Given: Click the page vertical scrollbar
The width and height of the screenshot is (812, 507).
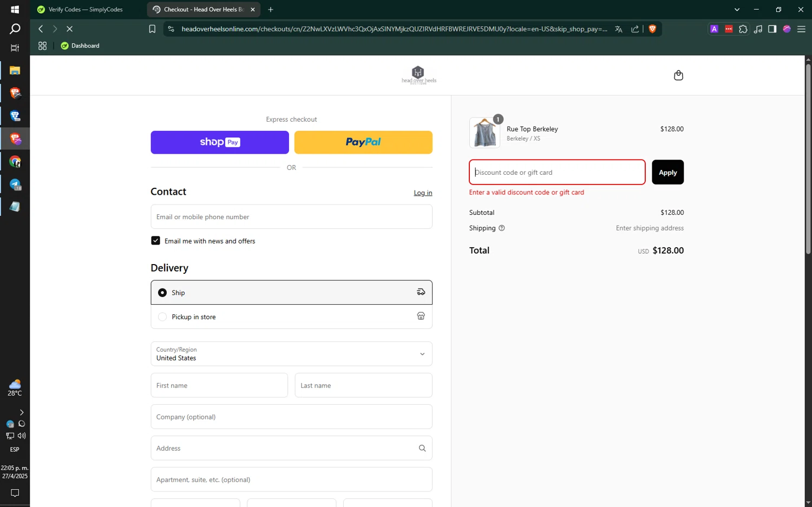Looking at the screenshot, I should 808,160.
